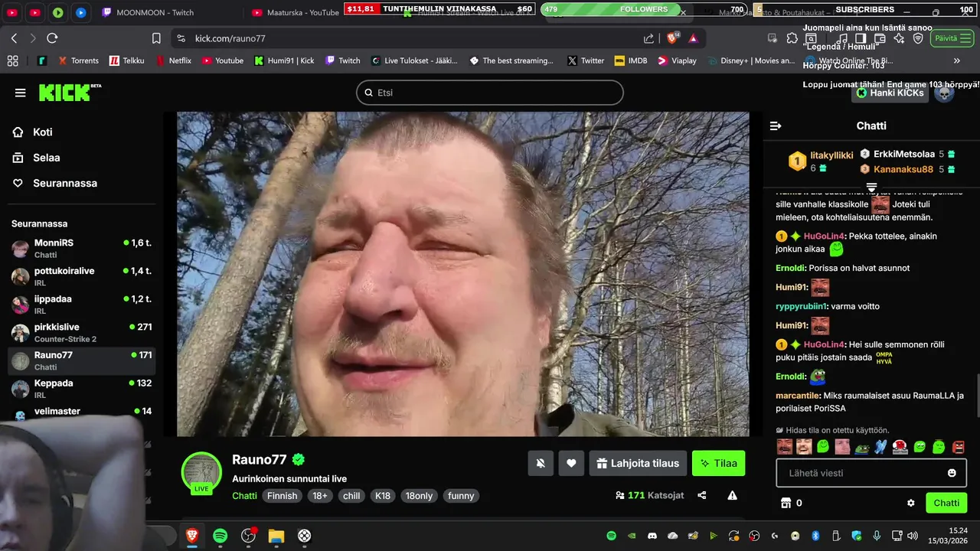Open Selaa in the sidebar
Screen dimensions: 980x551
[x=46, y=158]
